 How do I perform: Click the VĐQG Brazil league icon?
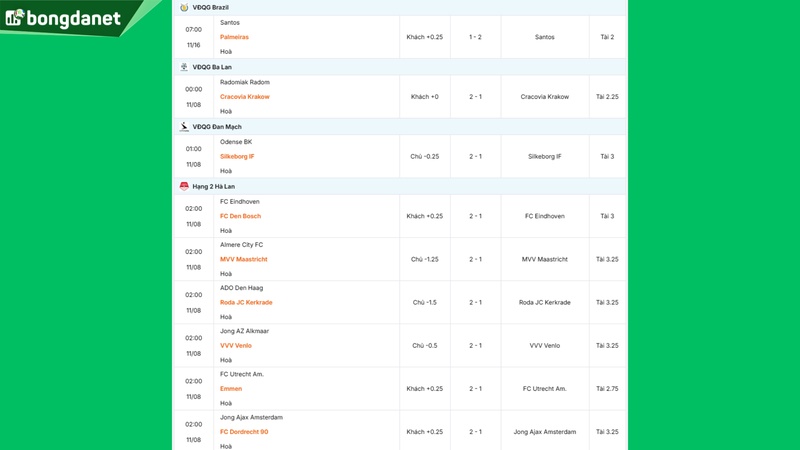point(184,7)
